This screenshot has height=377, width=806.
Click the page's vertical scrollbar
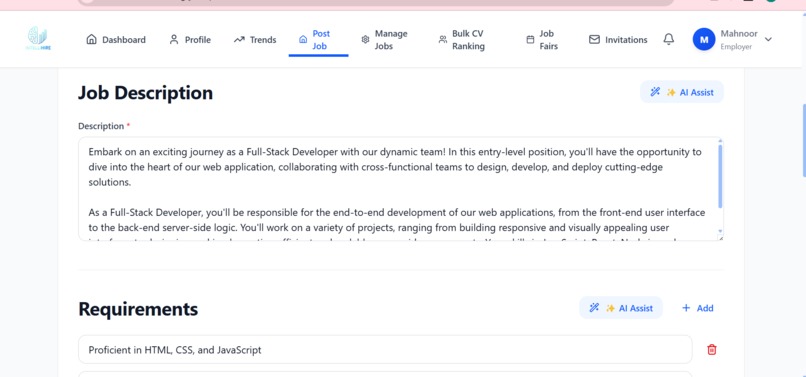[x=803, y=140]
